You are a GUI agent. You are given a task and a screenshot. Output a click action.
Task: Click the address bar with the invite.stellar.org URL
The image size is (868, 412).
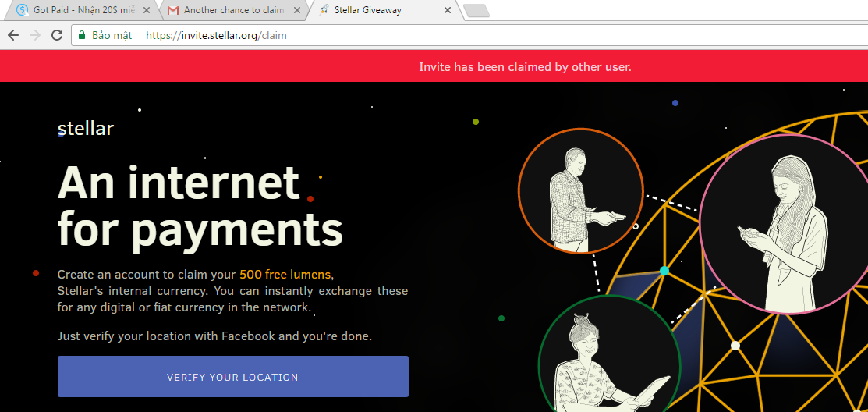pos(469,35)
